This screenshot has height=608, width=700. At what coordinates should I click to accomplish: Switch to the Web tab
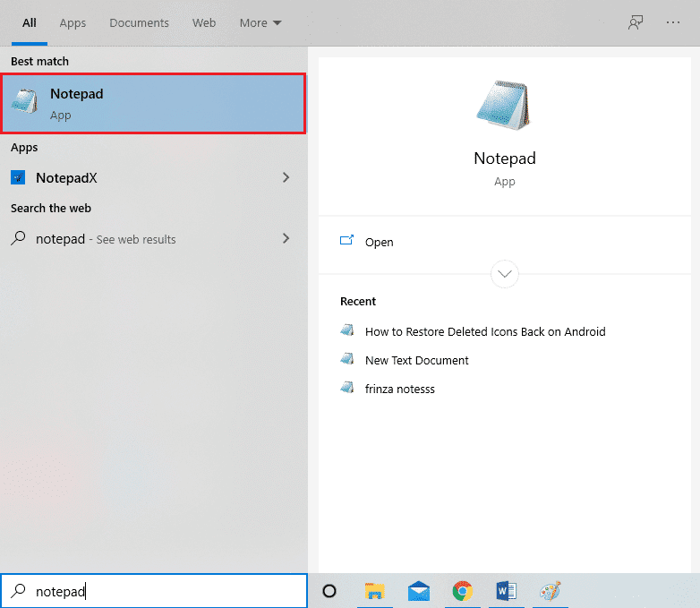(204, 22)
